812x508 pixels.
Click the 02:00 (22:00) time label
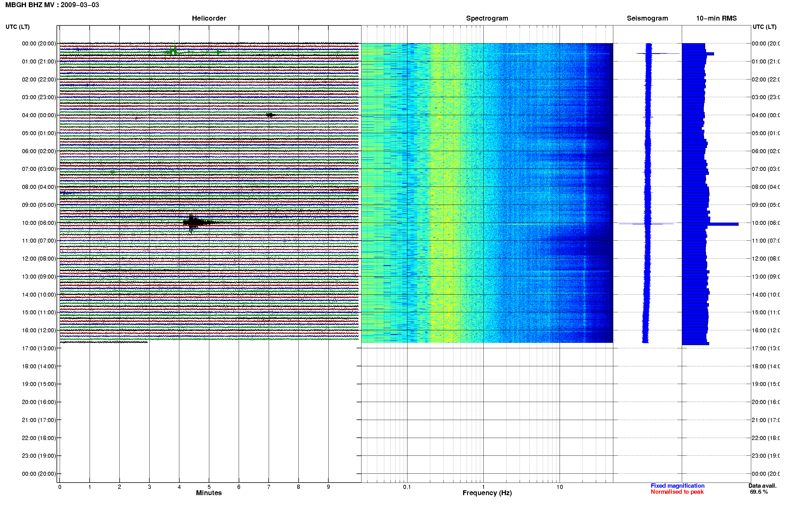39,79
